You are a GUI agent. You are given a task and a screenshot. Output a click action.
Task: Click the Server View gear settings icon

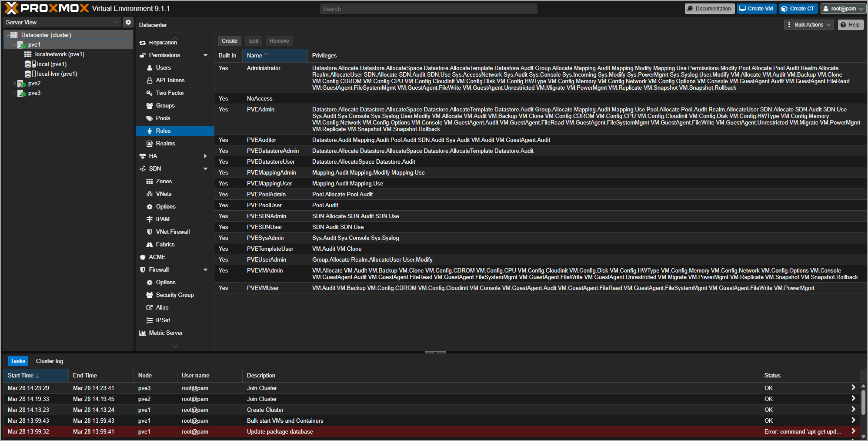[128, 22]
